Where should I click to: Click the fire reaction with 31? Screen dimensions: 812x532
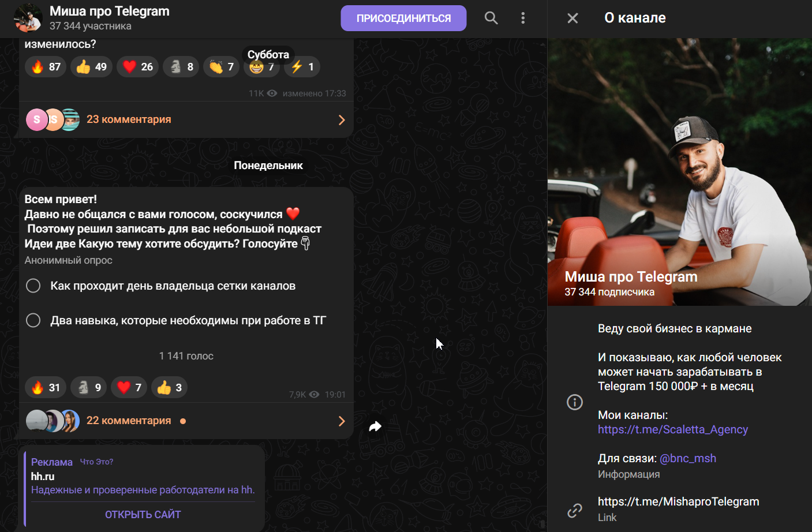tap(46, 388)
